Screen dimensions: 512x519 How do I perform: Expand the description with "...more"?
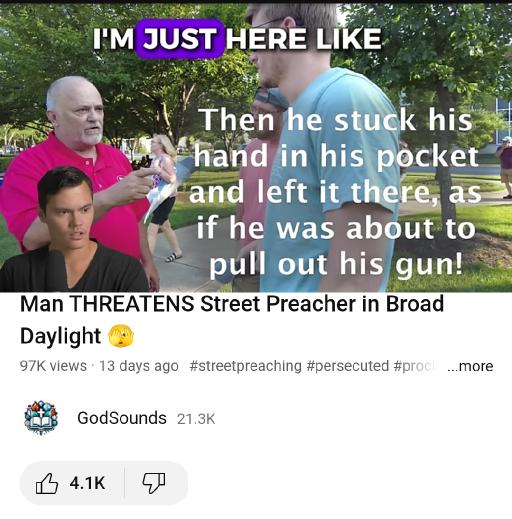coord(470,366)
